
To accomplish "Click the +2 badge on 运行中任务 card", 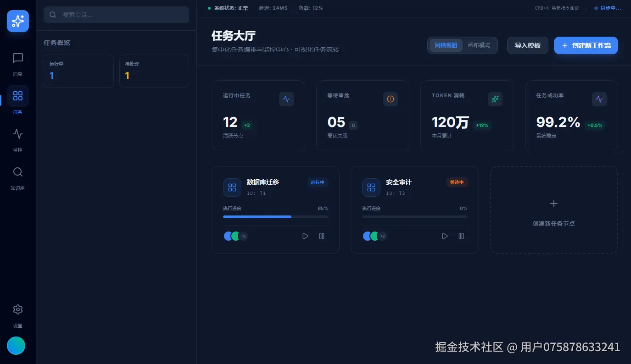I will tap(247, 125).
